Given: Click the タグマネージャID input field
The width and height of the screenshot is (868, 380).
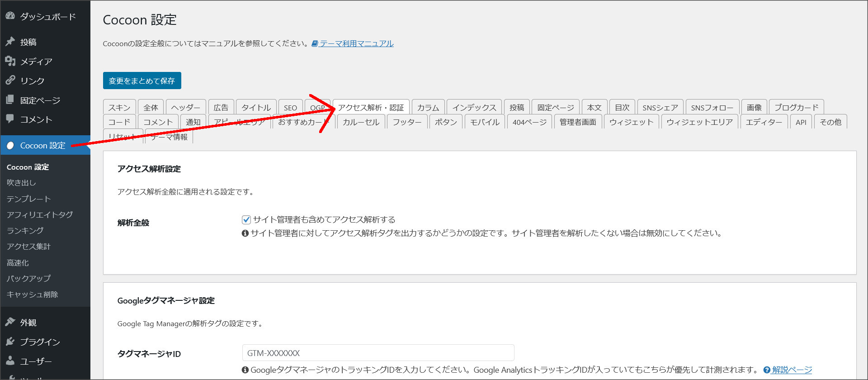Looking at the screenshot, I should coord(378,353).
